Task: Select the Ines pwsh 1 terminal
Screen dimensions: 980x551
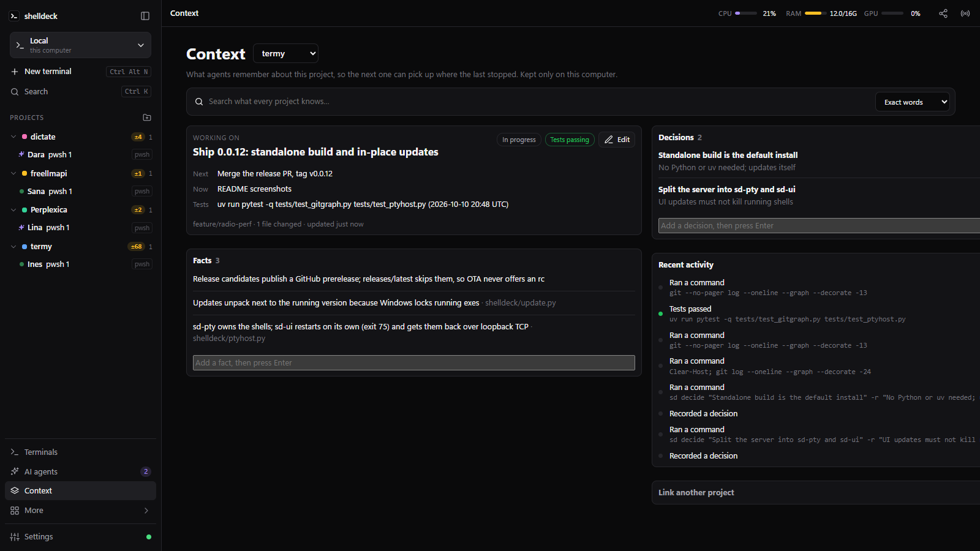Action: pos(80,264)
